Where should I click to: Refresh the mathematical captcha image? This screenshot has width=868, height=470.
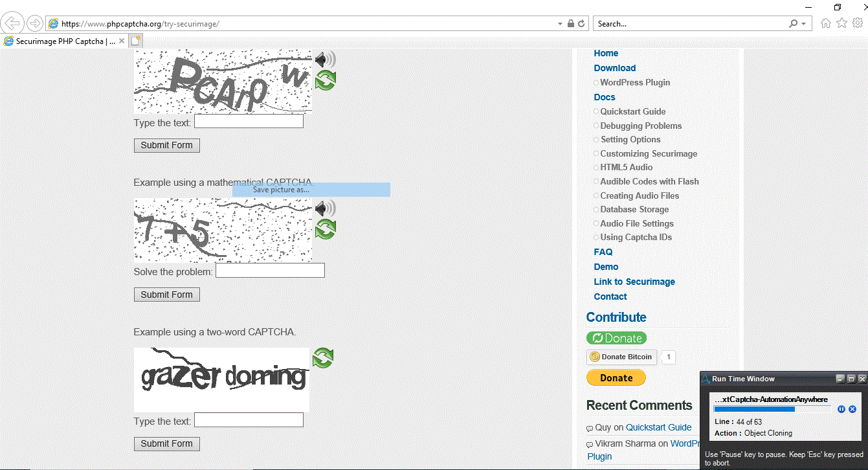[x=325, y=229]
